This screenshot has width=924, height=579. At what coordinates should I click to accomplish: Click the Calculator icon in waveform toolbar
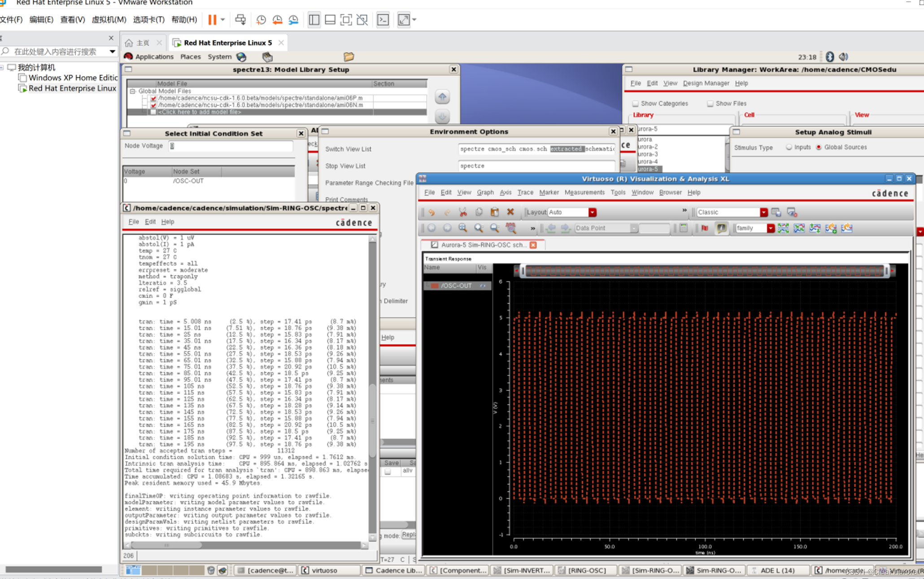(683, 228)
